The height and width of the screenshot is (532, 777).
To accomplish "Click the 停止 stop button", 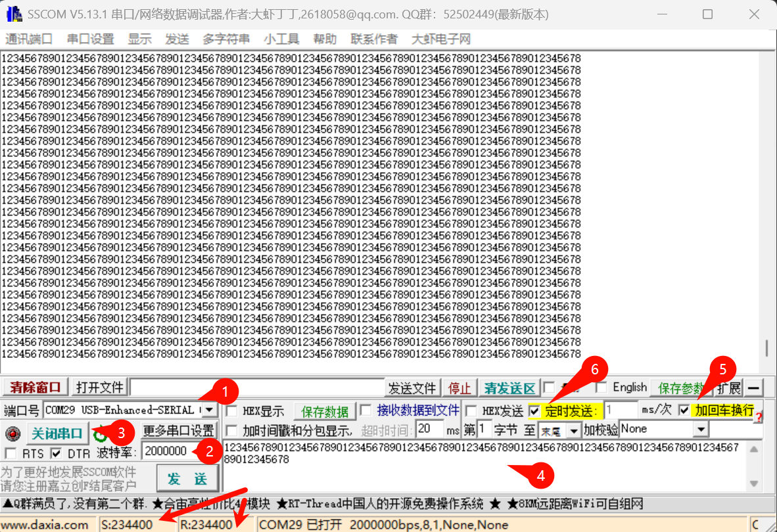I will point(459,388).
